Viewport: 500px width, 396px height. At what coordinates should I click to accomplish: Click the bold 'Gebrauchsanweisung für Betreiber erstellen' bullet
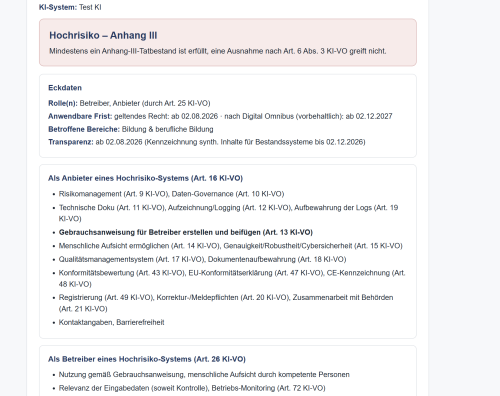(186, 232)
